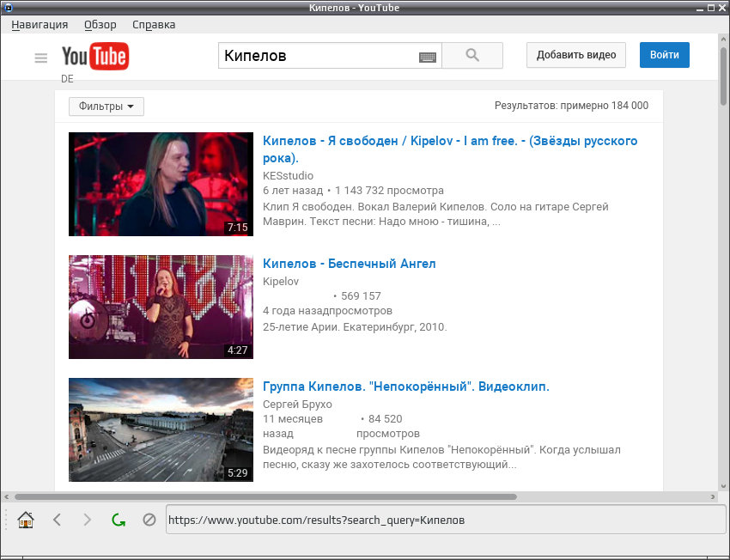This screenshot has width=730, height=560.
Task: Click the vertical scrollbar up arrow
Action: point(723,40)
